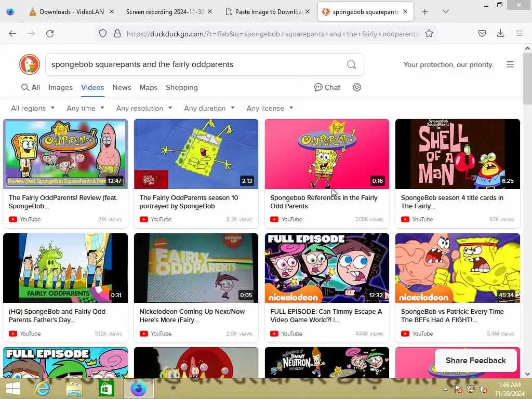The height and width of the screenshot is (399, 532).
Task: Expand the Any resolution filter dropdown
Action: (144, 108)
